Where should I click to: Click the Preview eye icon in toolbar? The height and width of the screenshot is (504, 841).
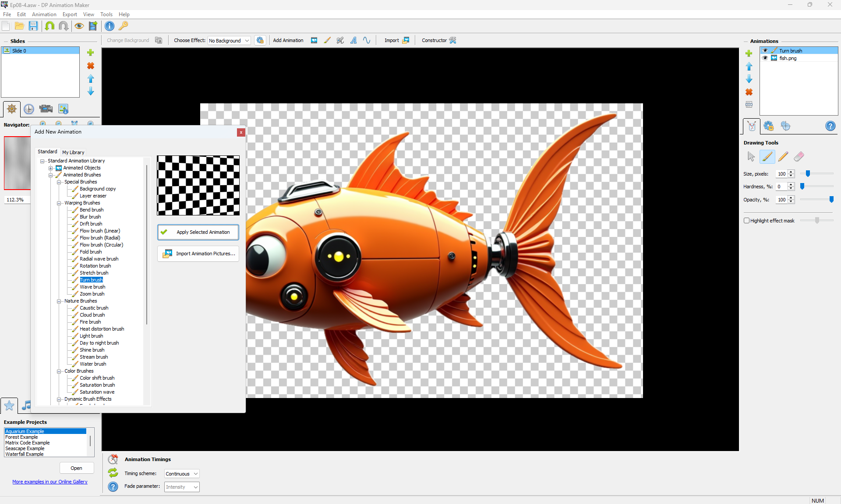tap(79, 26)
